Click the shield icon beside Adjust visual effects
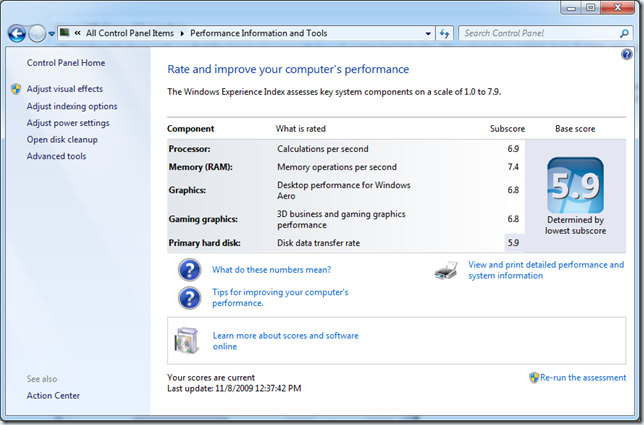This screenshot has height=425, width=644. point(16,89)
